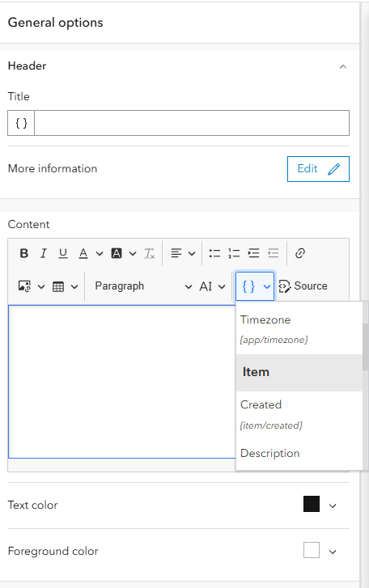Select Created item variable
Image resolution: width=369 pixels, height=588 pixels.
(299, 414)
